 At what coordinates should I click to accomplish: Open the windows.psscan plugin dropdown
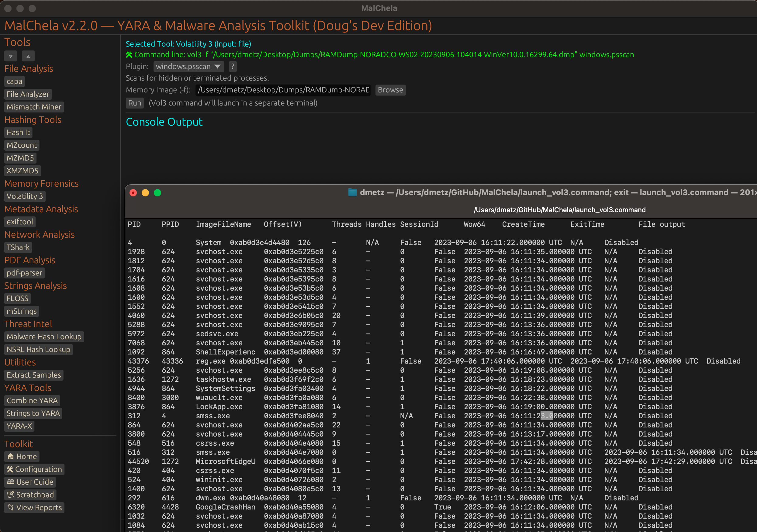pyautogui.click(x=188, y=67)
